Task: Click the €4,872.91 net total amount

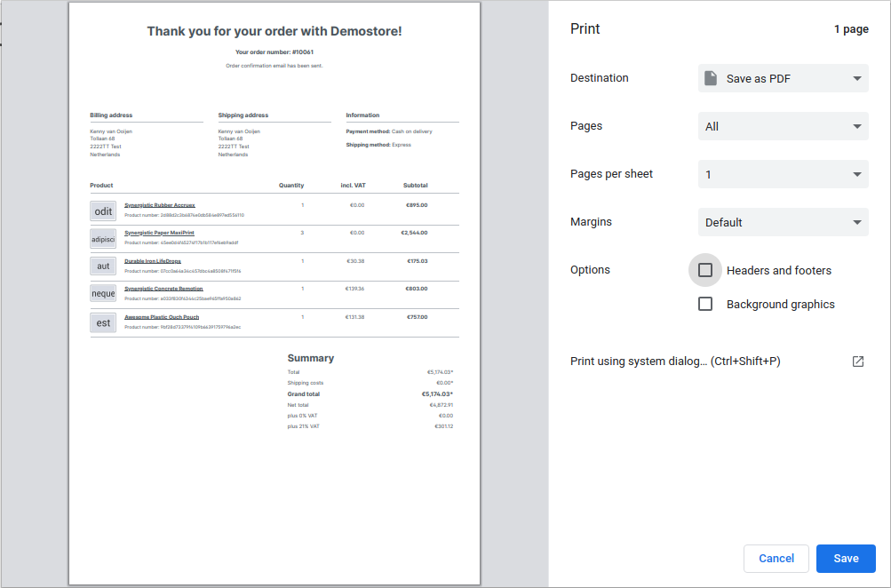Action: [442, 405]
